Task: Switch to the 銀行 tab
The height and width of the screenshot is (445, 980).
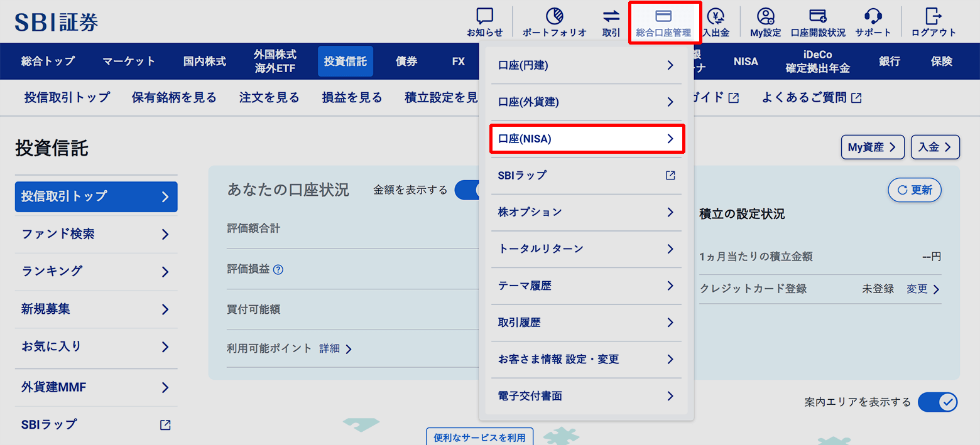Action: (890, 62)
